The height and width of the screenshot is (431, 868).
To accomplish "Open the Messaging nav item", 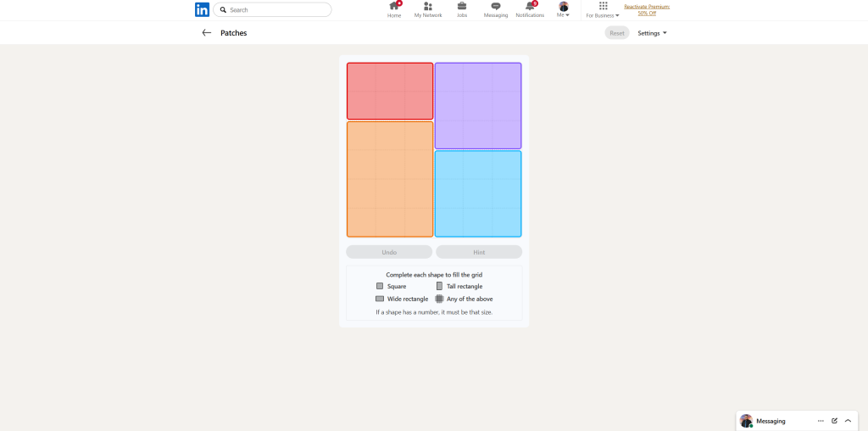I will tap(495, 10).
